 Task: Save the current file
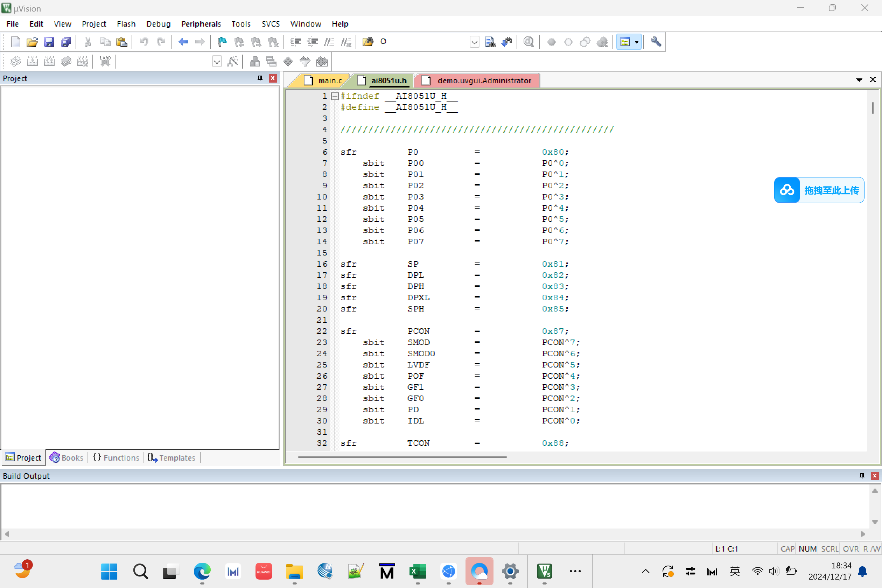pos(49,42)
